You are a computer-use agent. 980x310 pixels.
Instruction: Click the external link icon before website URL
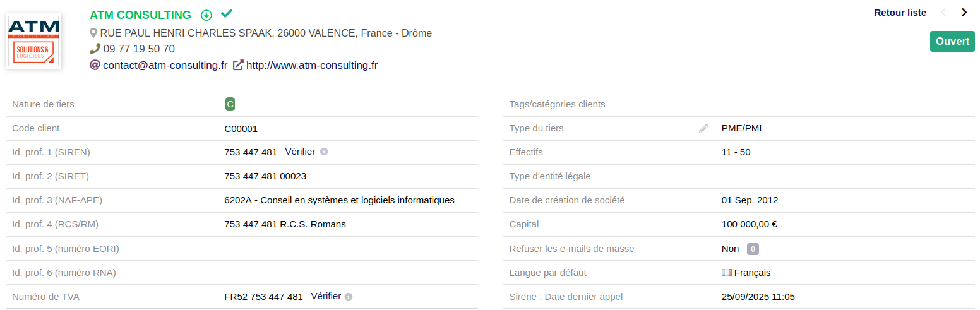point(238,64)
